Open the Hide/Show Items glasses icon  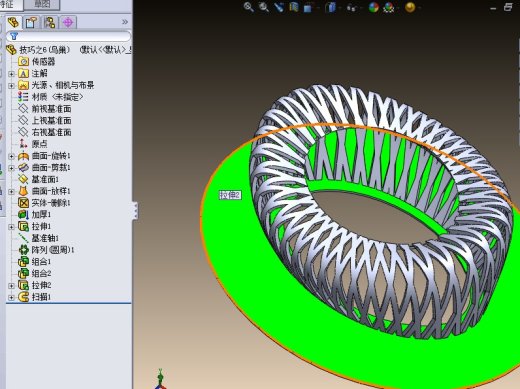[x=352, y=8]
